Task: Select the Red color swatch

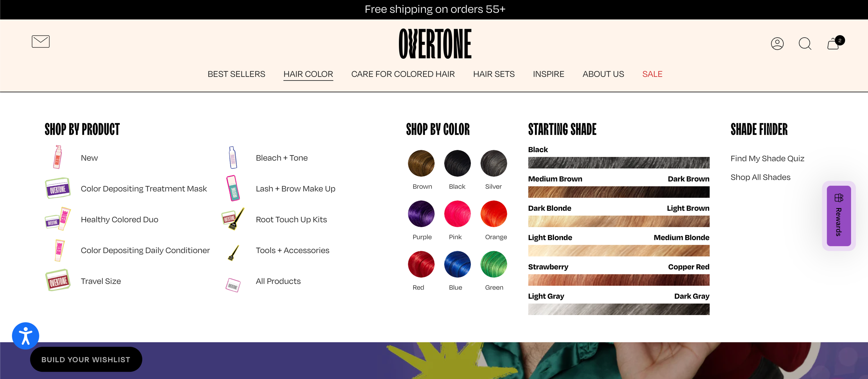Action: (x=421, y=264)
